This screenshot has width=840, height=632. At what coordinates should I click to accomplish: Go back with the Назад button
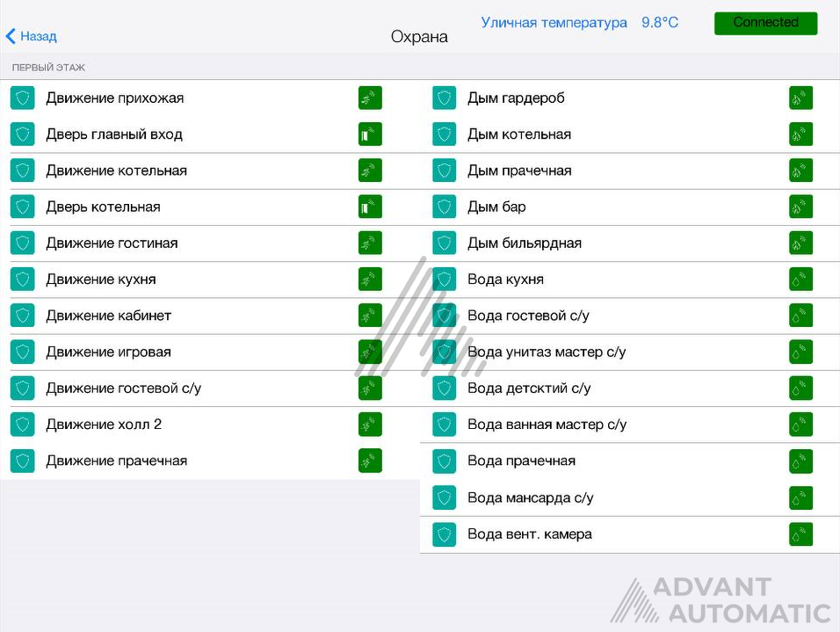pyautogui.click(x=31, y=36)
